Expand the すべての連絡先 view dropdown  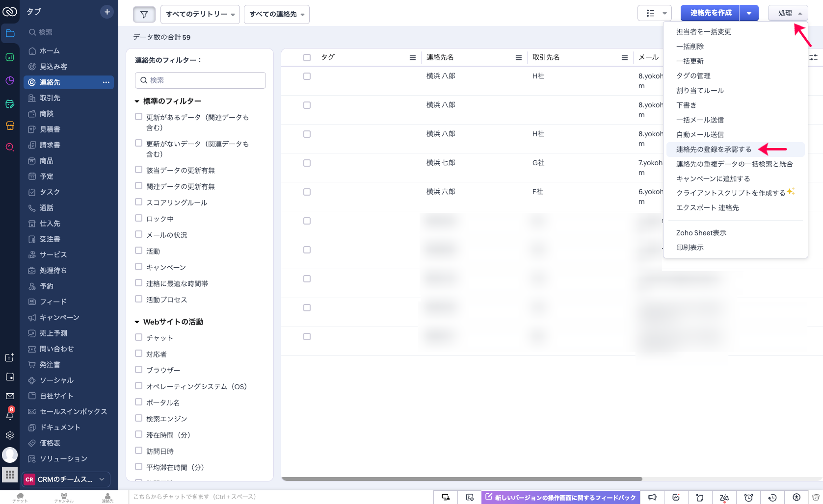(x=276, y=14)
